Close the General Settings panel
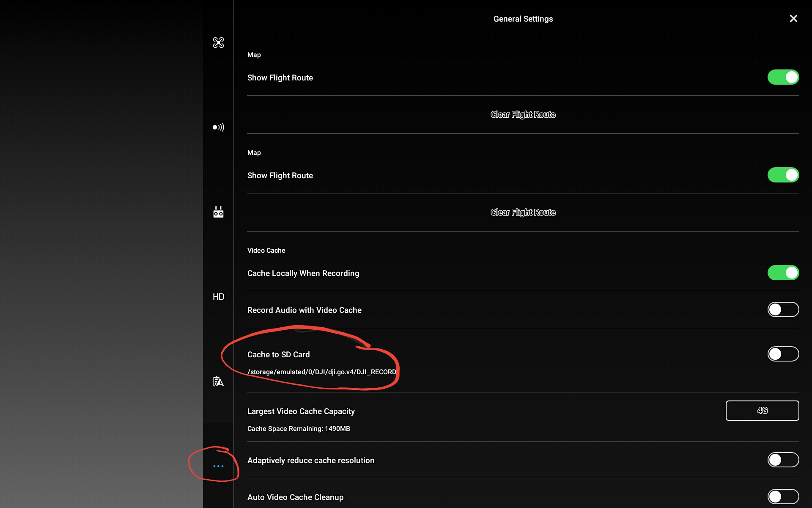The height and width of the screenshot is (508, 812). (793, 19)
